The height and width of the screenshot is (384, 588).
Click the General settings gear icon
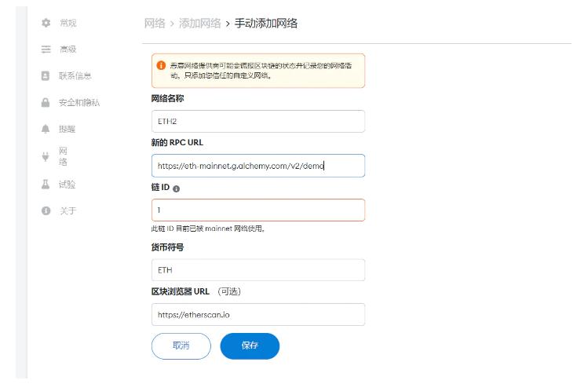click(46, 23)
